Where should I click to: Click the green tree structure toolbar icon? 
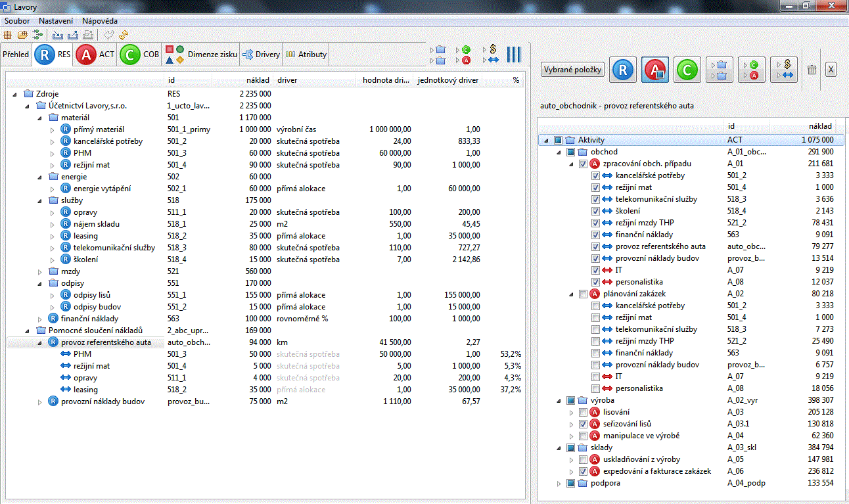click(x=37, y=35)
